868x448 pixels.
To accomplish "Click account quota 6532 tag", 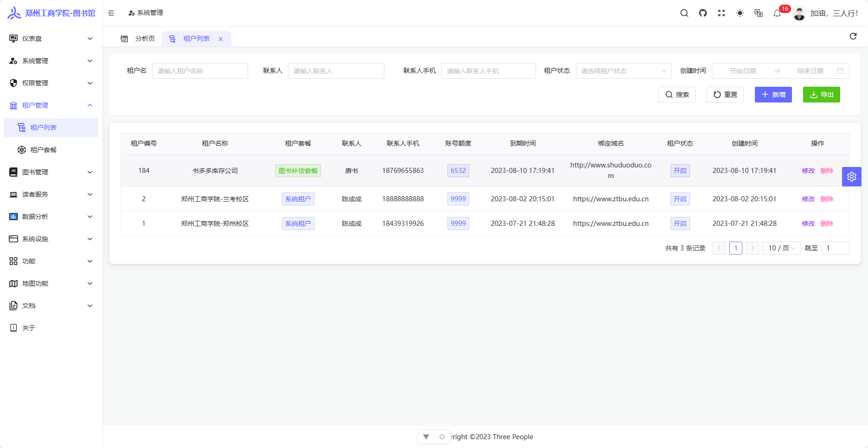I will (x=458, y=171).
